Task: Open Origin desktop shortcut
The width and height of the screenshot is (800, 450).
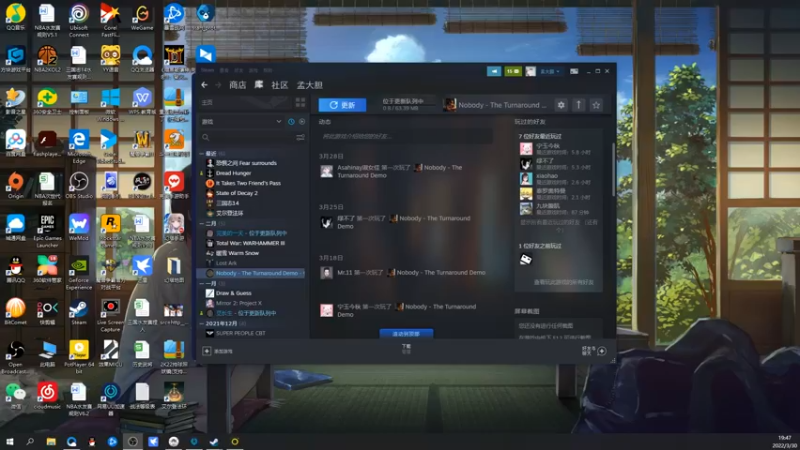Action: point(15,186)
